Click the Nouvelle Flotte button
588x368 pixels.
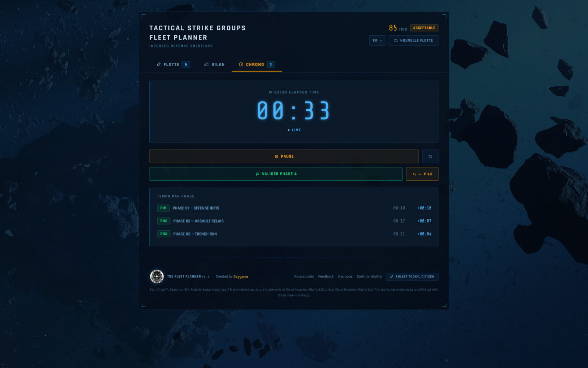click(x=413, y=40)
